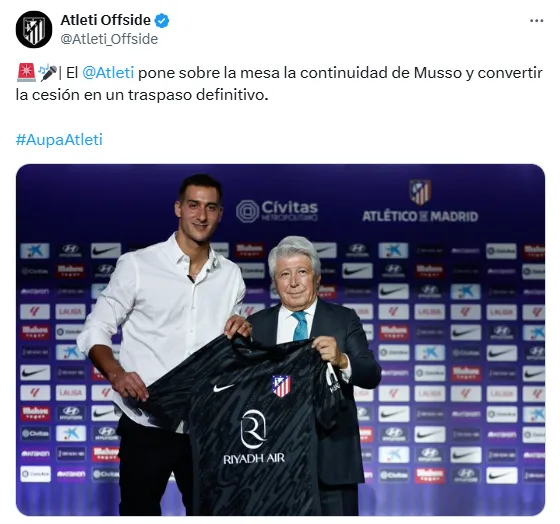
Task: Click the Riyadh Air logo on jersey
Action: click(254, 437)
